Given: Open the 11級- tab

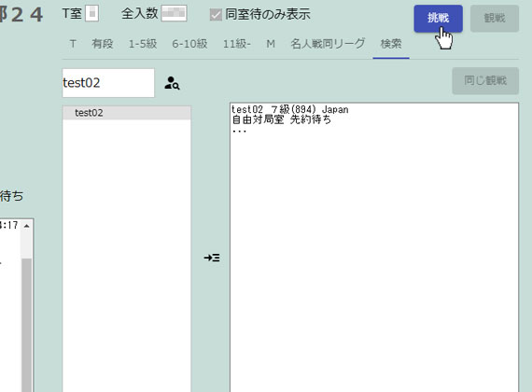Looking at the screenshot, I should [237, 44].
